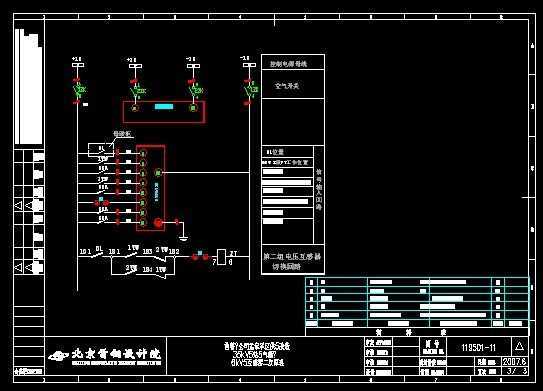
Task: Select the 2007.6 date field
Action: pyautogui.click(x=514, y=362)
